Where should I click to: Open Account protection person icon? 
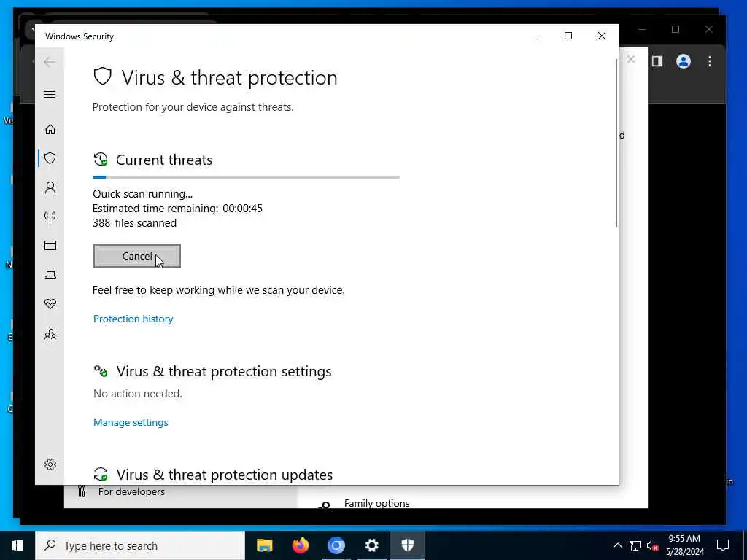(x=50, y=187)
